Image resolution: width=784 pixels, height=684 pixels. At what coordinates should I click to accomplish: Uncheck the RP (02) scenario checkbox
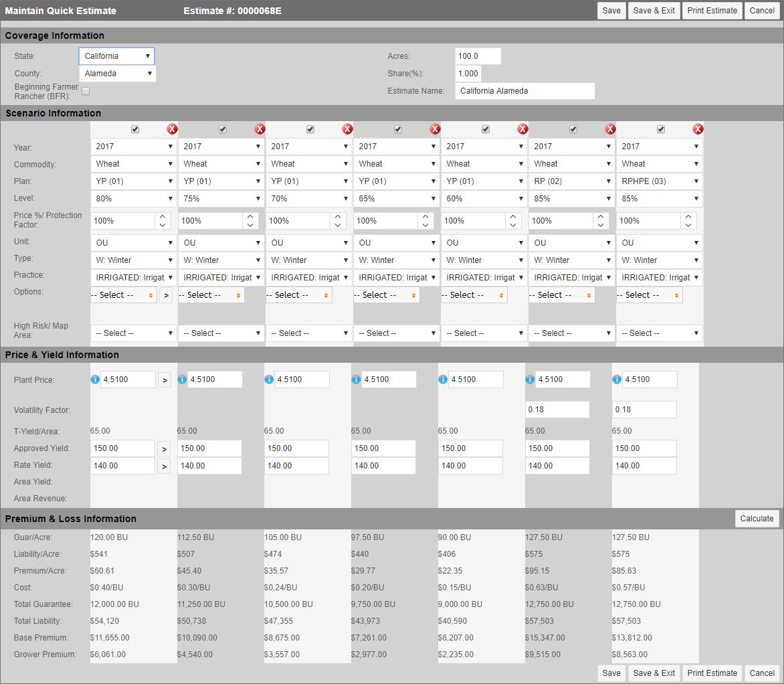573,129
